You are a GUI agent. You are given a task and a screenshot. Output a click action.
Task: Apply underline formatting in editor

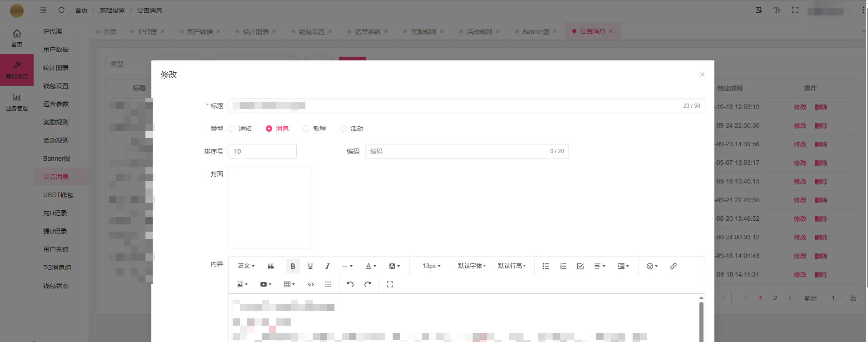tap(310, 266)
